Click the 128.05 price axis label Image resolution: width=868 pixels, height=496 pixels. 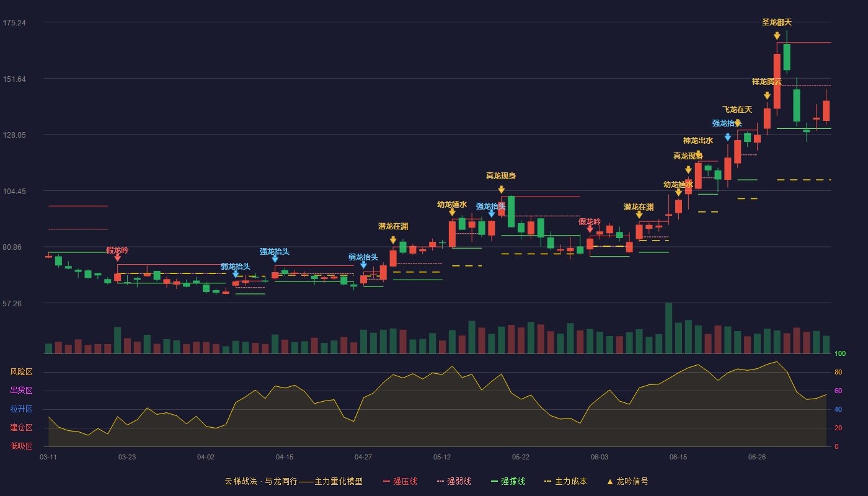[14, 135]
